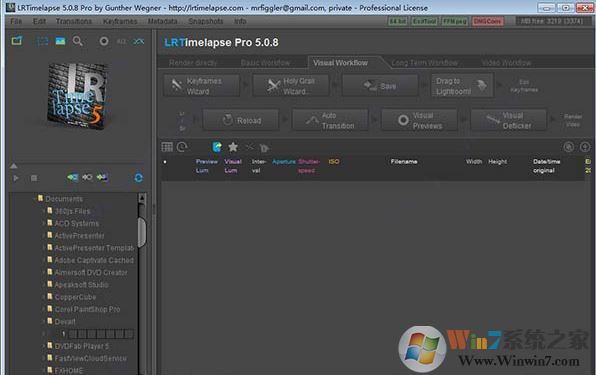Click the Visual Lum column header
Screen dimensions: 596x375
(x=233, y=166)
